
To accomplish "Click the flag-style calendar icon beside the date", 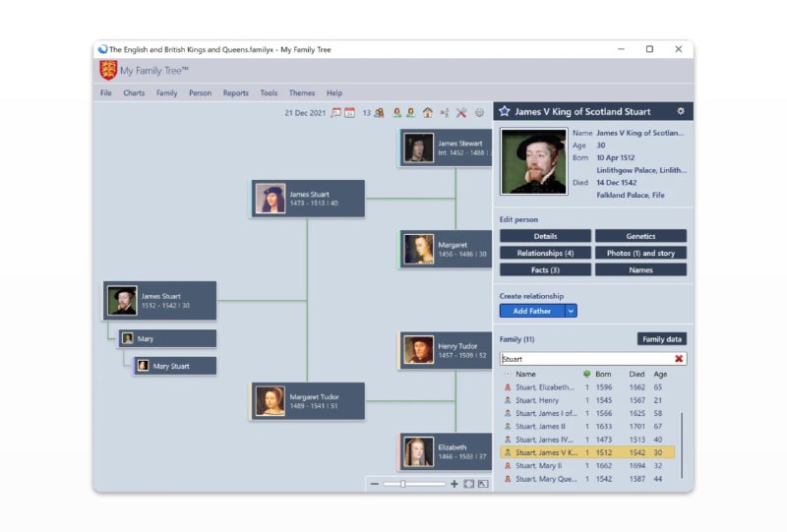I will 335,113.
